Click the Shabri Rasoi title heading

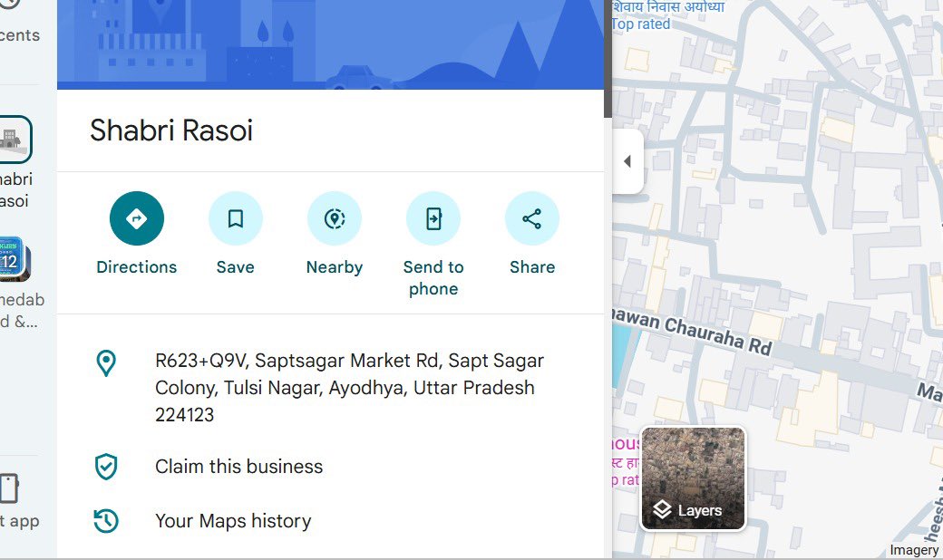(171, 130)
